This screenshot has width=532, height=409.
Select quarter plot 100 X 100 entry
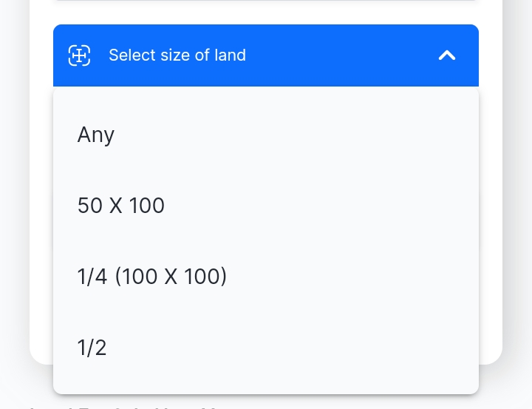(266, 276)
